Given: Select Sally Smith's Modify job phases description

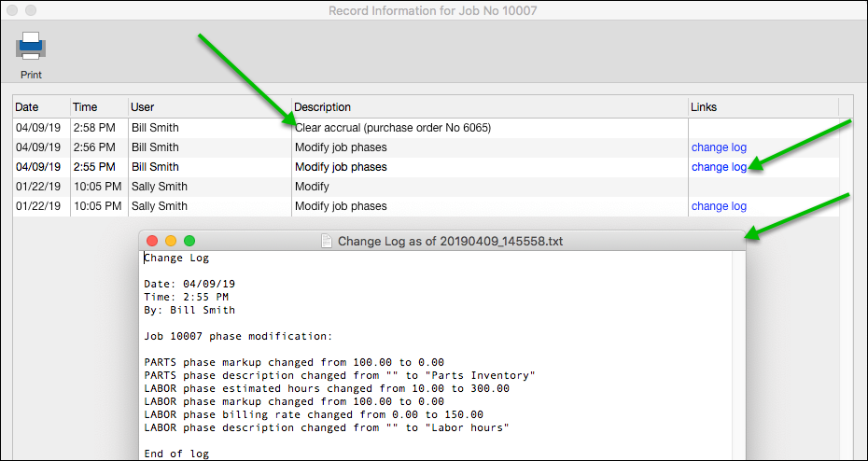Looking at the screenshot, I should (341, 206).
